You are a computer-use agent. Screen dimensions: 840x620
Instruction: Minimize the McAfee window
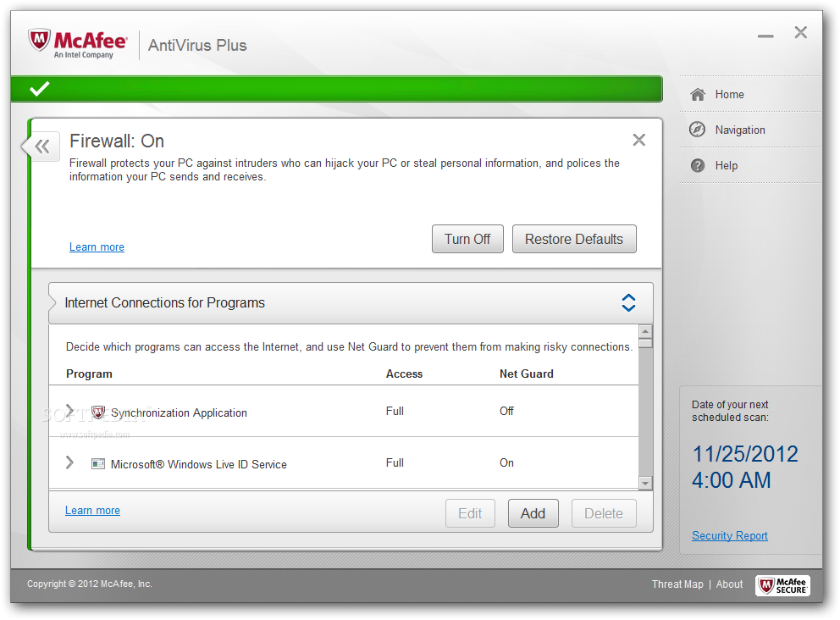765,36
